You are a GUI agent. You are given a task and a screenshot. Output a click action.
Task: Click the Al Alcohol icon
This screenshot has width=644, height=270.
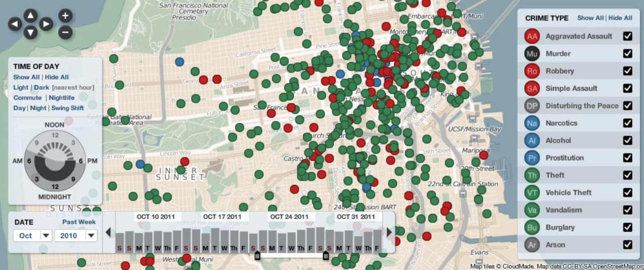pyautogui.click(x=532, y=141)
